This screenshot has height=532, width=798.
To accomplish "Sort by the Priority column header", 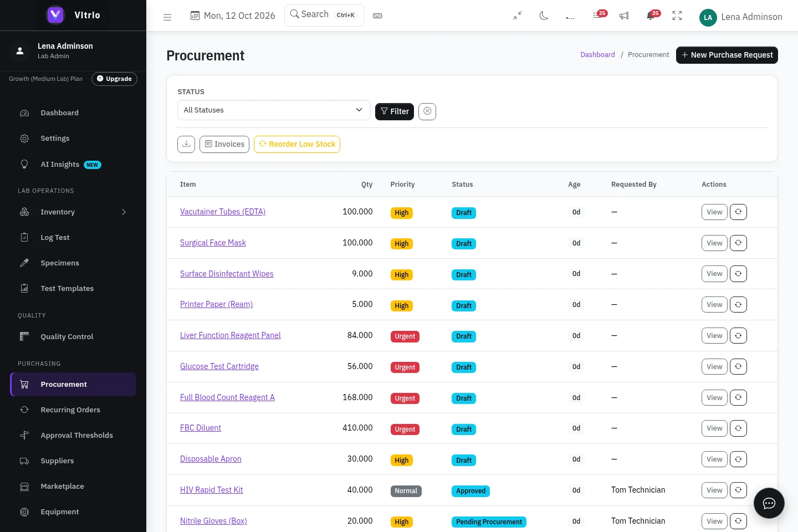I will (402, 185).
